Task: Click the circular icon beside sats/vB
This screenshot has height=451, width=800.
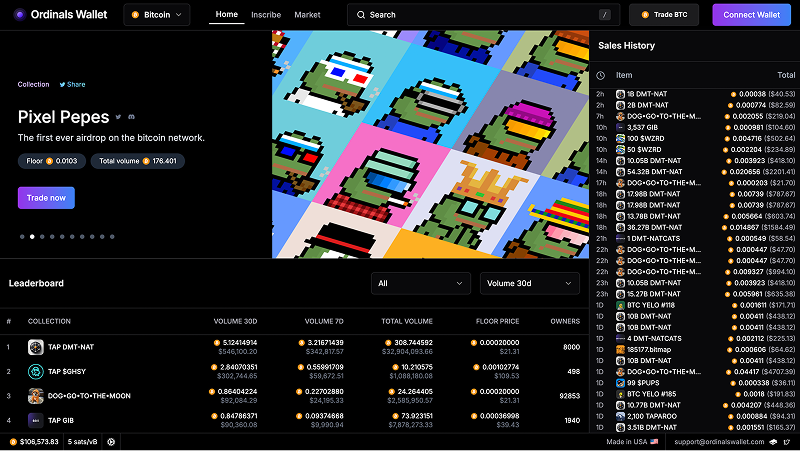Action: coord(111,442)
